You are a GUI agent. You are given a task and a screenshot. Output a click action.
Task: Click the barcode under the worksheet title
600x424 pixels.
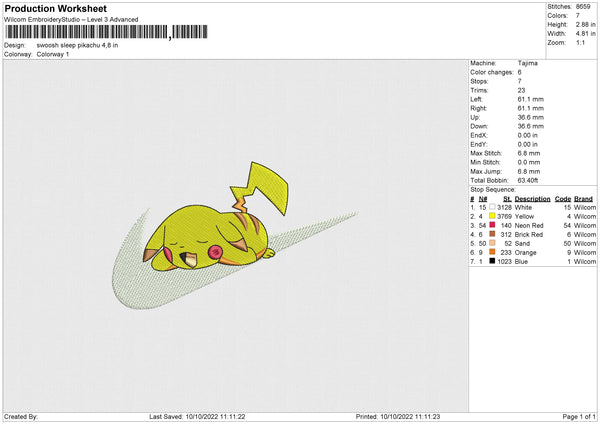[106, 32]
